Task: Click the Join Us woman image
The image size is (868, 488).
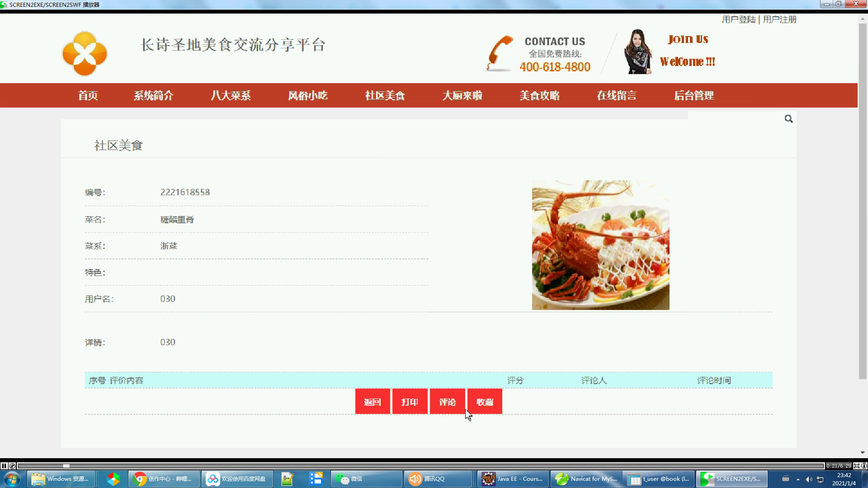Action: (638, 52)
